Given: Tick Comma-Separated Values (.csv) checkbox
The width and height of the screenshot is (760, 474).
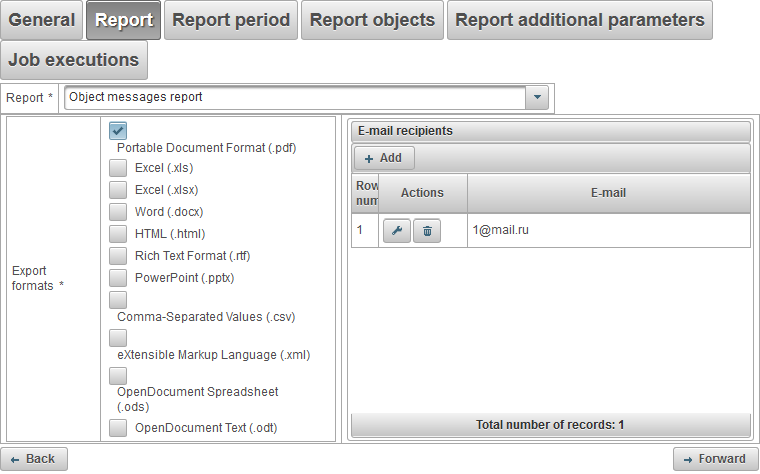Looking at the screenshot, I should (x=118, y=300).
